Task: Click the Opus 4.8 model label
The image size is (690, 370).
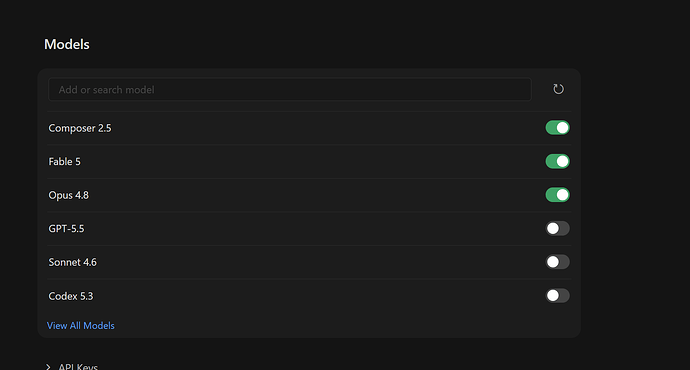Action: (x=68, y=195)
